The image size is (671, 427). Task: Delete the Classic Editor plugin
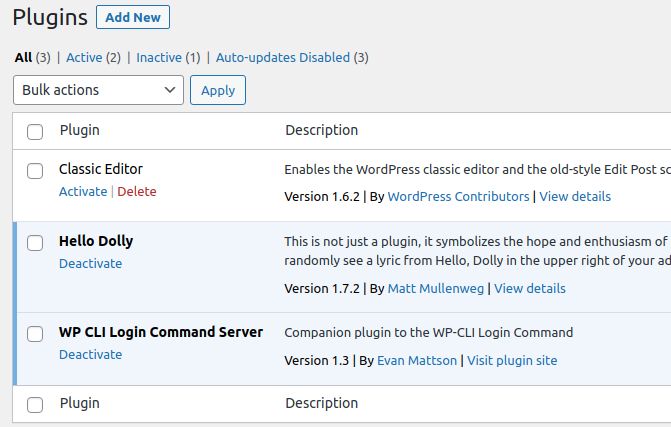coord(137,192)
